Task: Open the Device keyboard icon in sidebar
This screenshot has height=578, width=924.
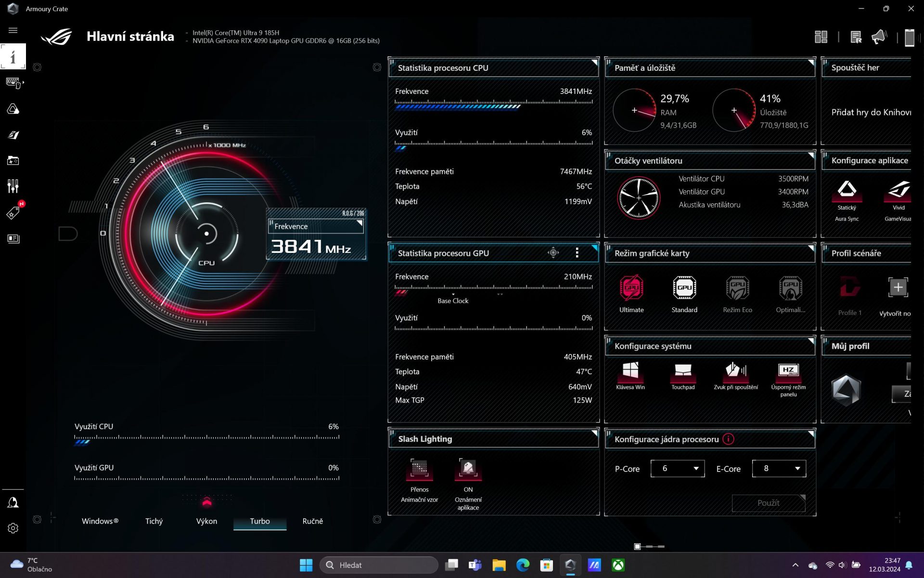Action: pyautogui.click(x=14, y=83)
